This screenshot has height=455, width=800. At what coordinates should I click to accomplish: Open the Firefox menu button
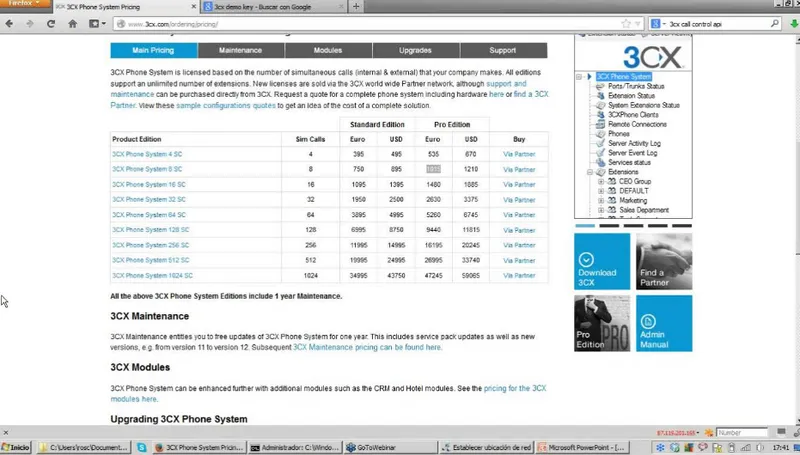pyautogui.click(x=24, y=4)
